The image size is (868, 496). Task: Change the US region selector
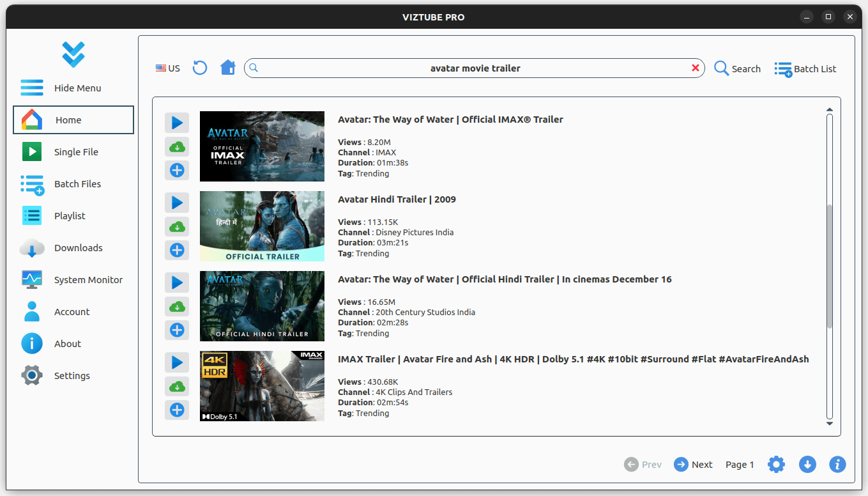(168, 68)
